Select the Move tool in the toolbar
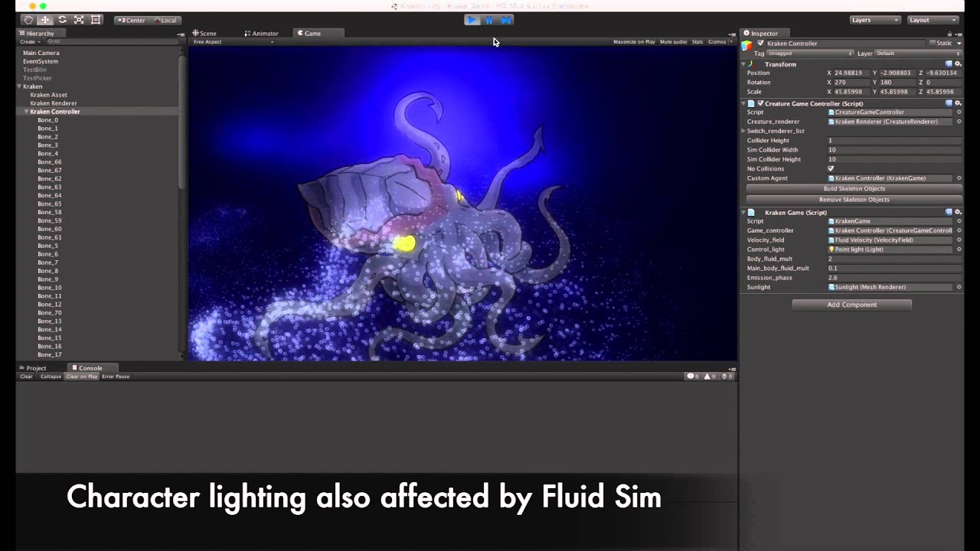The height and width of the screenshot is (551, 980). click(x=44, y=19)
